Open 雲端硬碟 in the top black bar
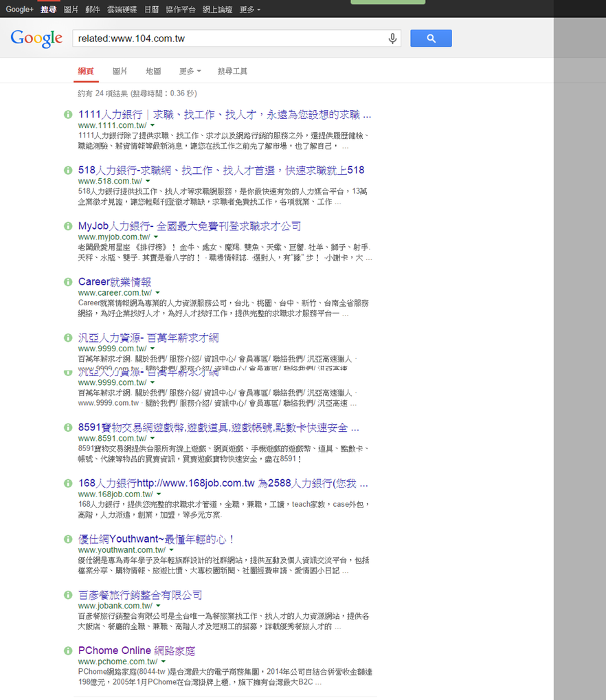 tap(122, 10)
